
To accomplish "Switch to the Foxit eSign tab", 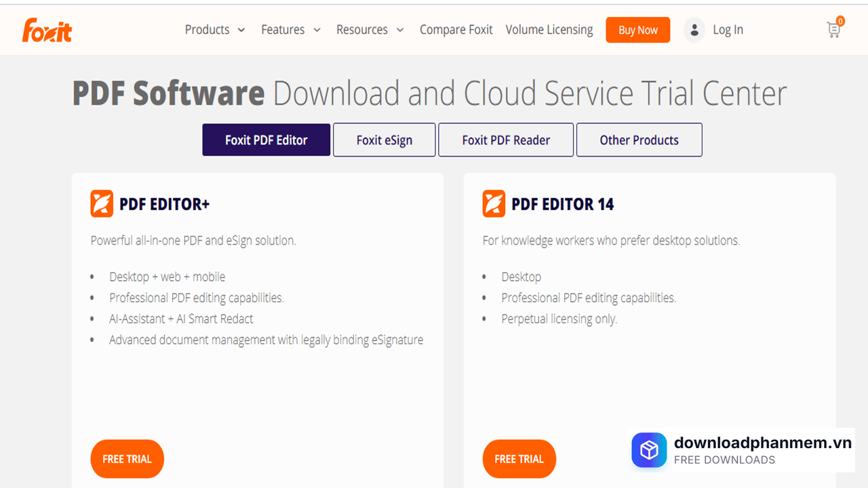I will click(384, 140).
